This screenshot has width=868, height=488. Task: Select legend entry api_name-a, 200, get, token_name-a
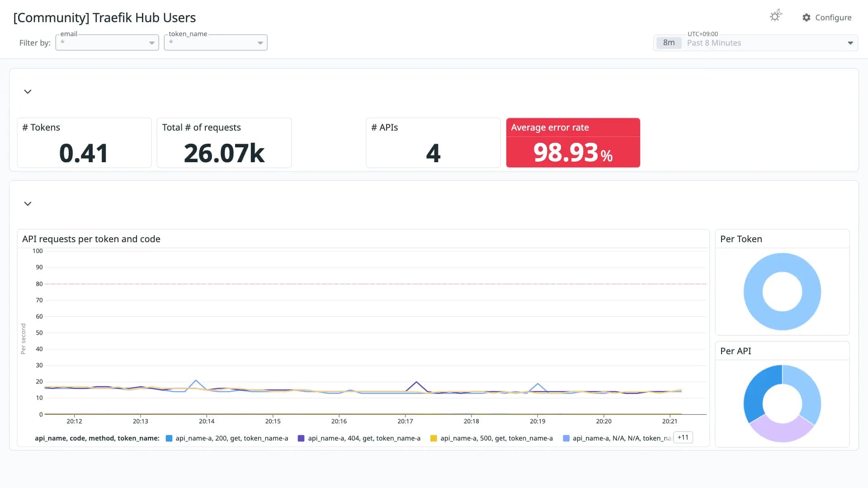(x=232, y=438)
